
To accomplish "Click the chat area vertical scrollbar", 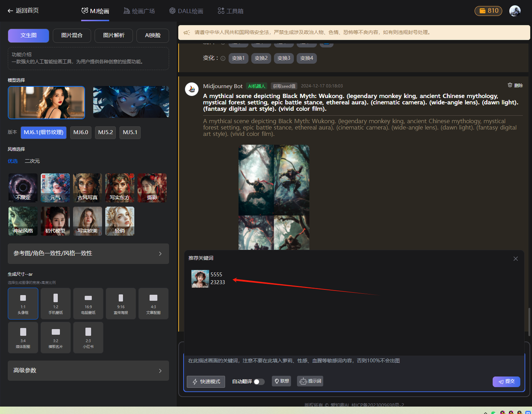I will click(x=530, y=322).
